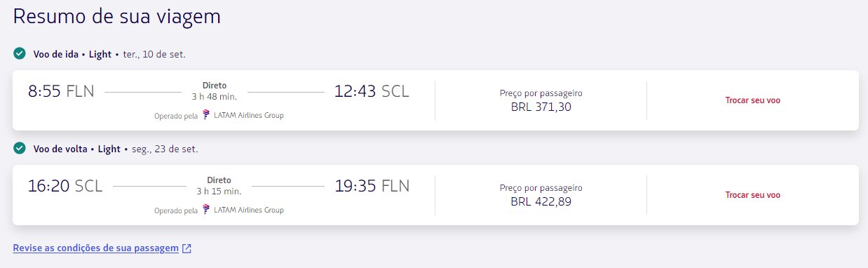Click the Resumo de sua viagem heading
The image size is (868, 268).
click(117, 17)
